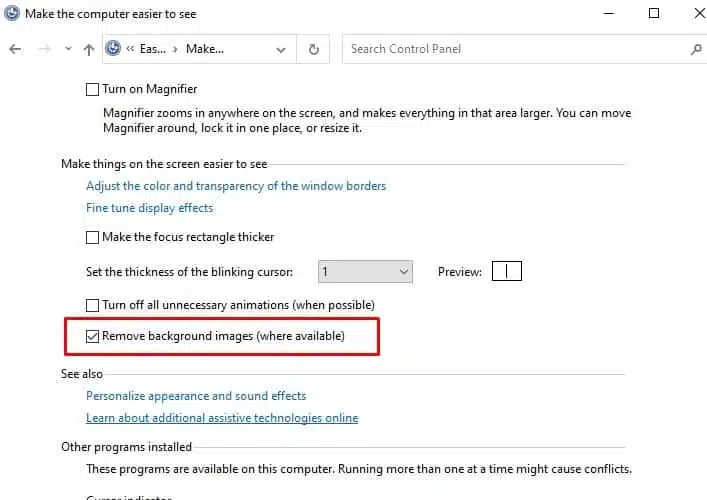
Task: Refresh the Control Panel page
Action: click(314, 49)
